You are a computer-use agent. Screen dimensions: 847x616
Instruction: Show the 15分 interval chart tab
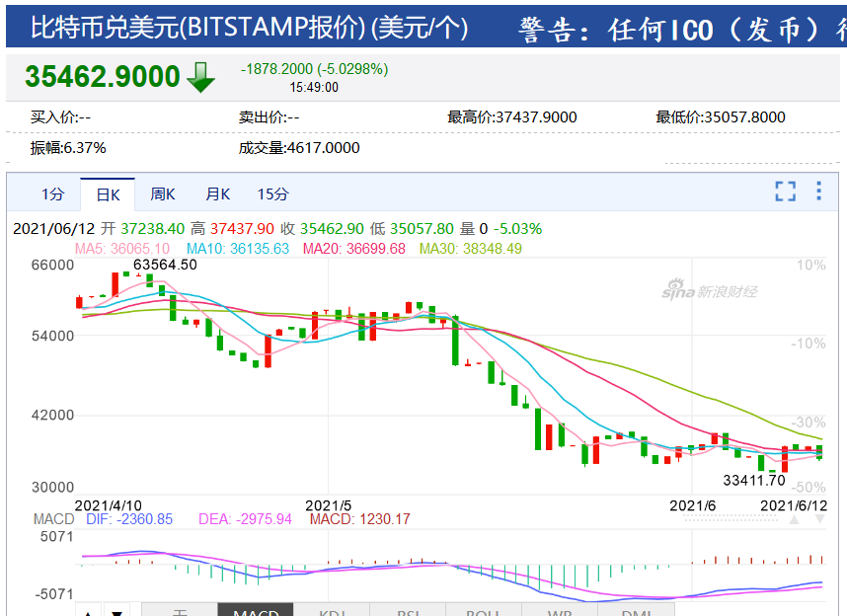(x=273, y=194)
